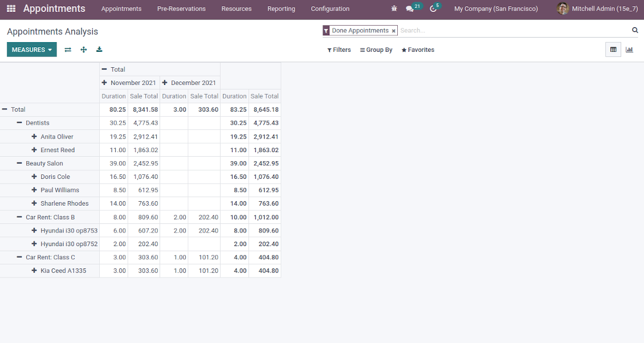Viewport: 644px width, 343px height.
Task: Sort by total Sale Total header
Action: (x=264, y=96)
